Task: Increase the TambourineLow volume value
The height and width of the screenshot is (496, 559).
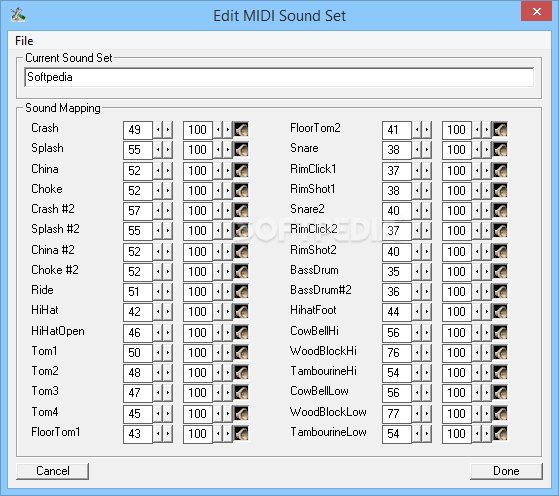Action: (486, 434)
